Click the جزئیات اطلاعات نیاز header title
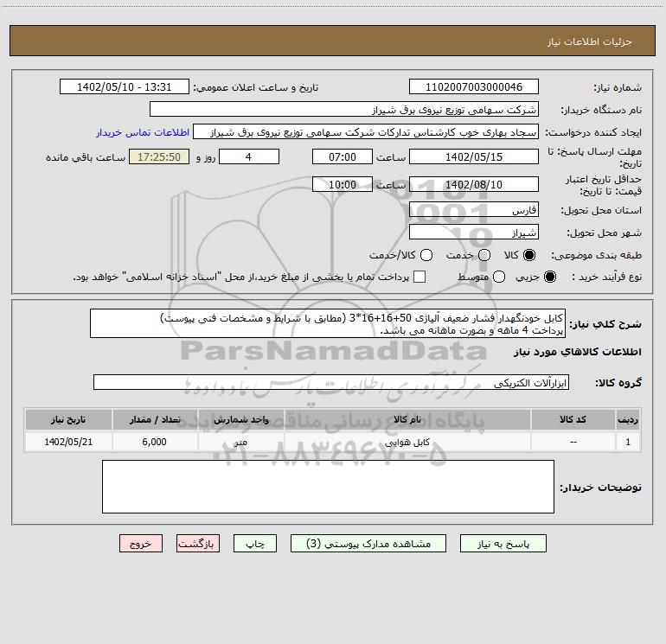Image resolution: width=666 pixels, height=644 pixels. click(x=590, y=41)
